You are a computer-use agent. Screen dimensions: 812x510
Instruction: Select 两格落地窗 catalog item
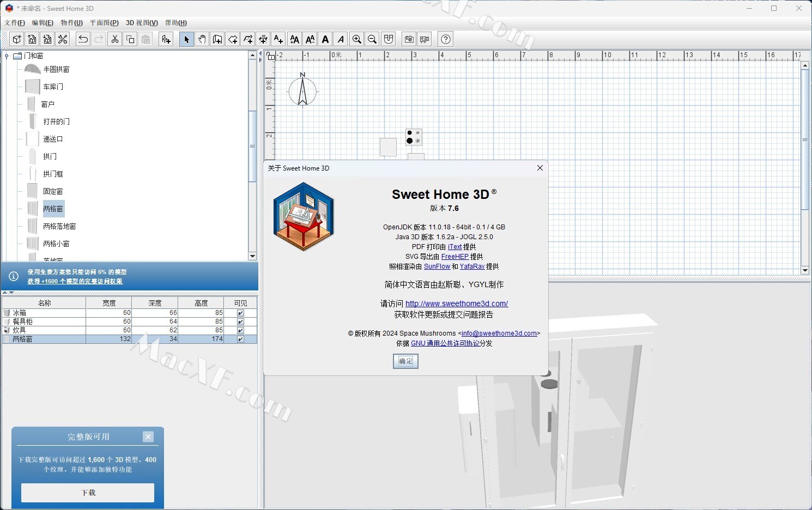[x=59, y=226]
